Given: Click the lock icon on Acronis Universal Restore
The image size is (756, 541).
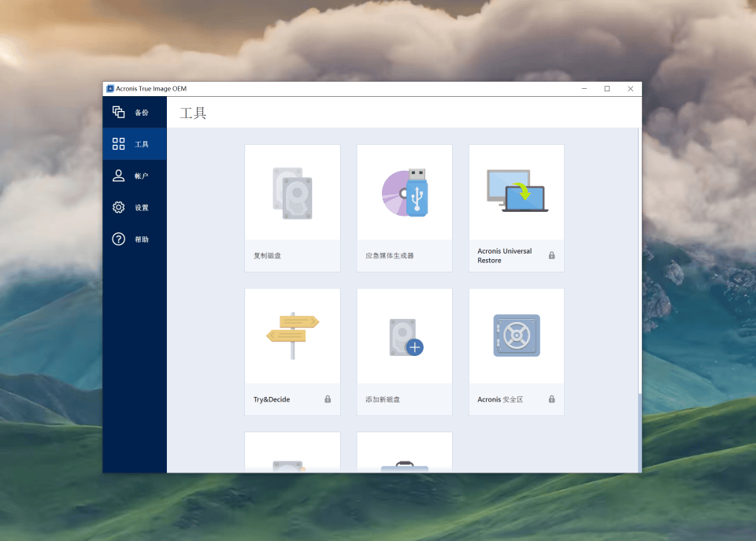Looking at the screenshot, I should 551,256.
